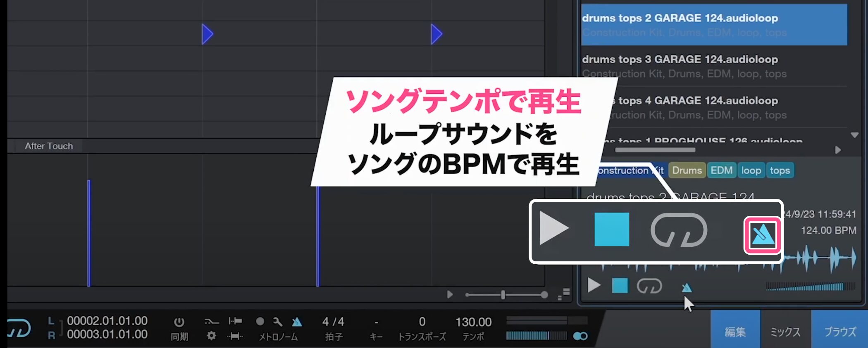Stop the browser preview playback
The image size is (868, 348).
click(620, 286)
